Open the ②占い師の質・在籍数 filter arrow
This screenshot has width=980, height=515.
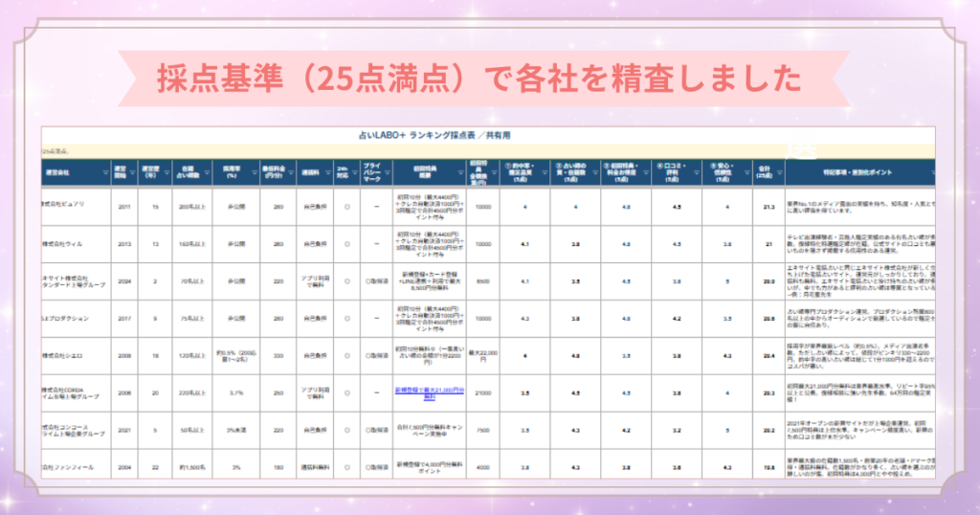[x=595, y=173]
